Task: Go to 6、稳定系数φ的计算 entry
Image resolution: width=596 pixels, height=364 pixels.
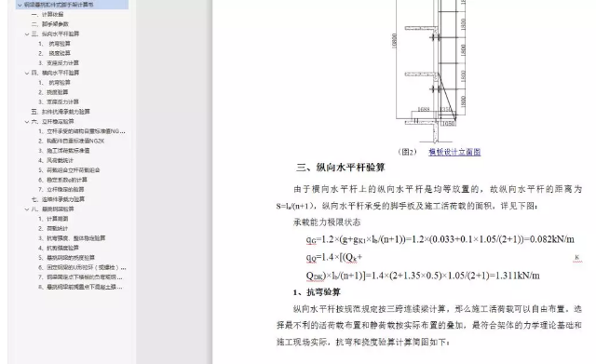Action: click(x=62, y=180)
